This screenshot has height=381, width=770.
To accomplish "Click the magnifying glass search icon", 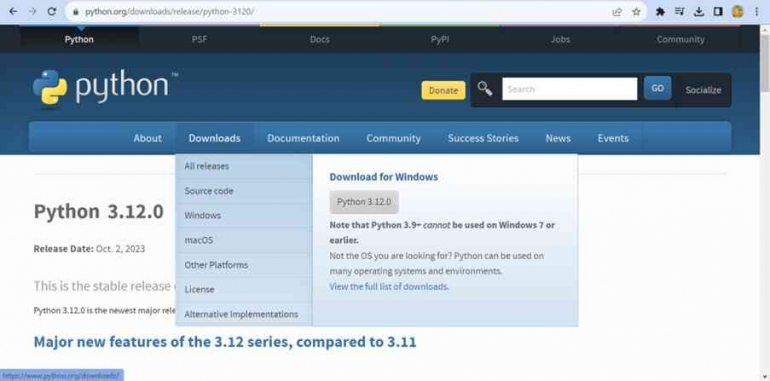I will (x=485, y=89).
